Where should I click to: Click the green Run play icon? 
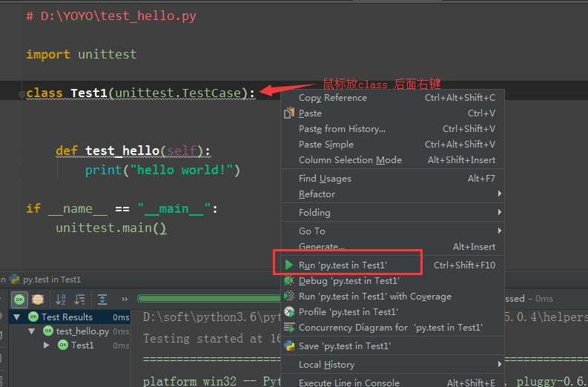pos(288,265)
